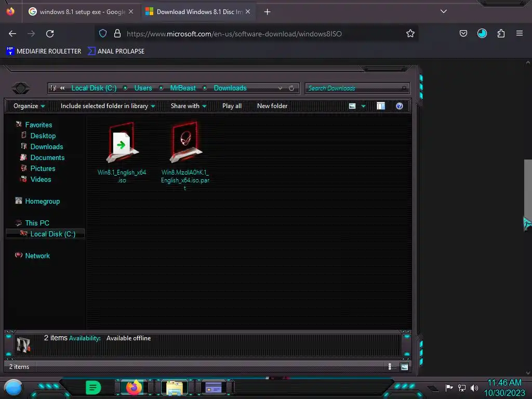The image size is (532, 399).
Task: Open Action Center flag in tray
Action: (449, 388)
